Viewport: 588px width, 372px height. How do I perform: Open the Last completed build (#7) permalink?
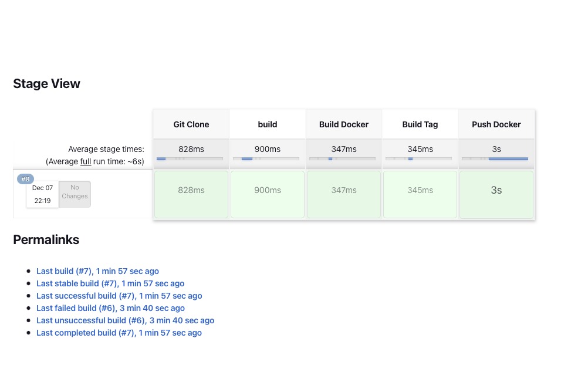click(x=119, y=333)
